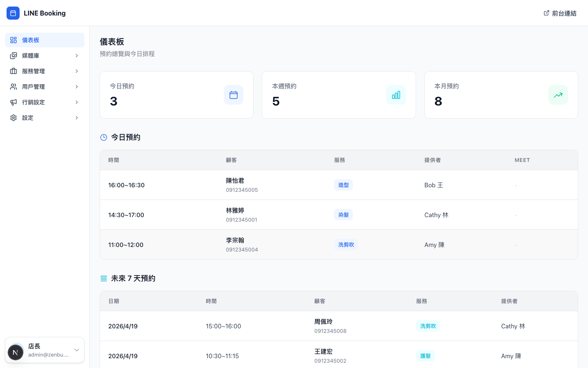Viewport: 588px width, 368px height.
Task: Select the 儀表板 dashboard grid icon
Action: pyautogui.click(x=13, y=40)
